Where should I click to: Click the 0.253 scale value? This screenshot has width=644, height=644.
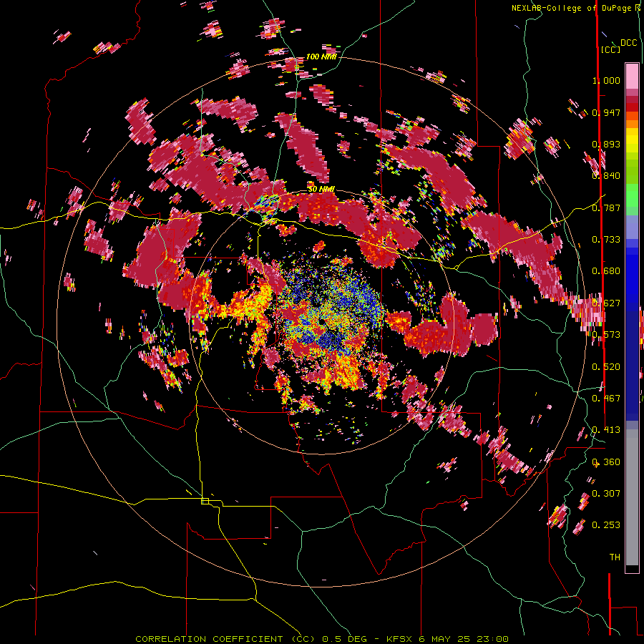[x=606, y=525]
